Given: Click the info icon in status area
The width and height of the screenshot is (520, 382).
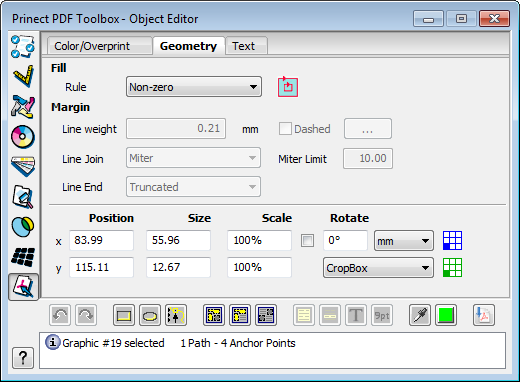Looking at the screenshot, I should point(53,342).
